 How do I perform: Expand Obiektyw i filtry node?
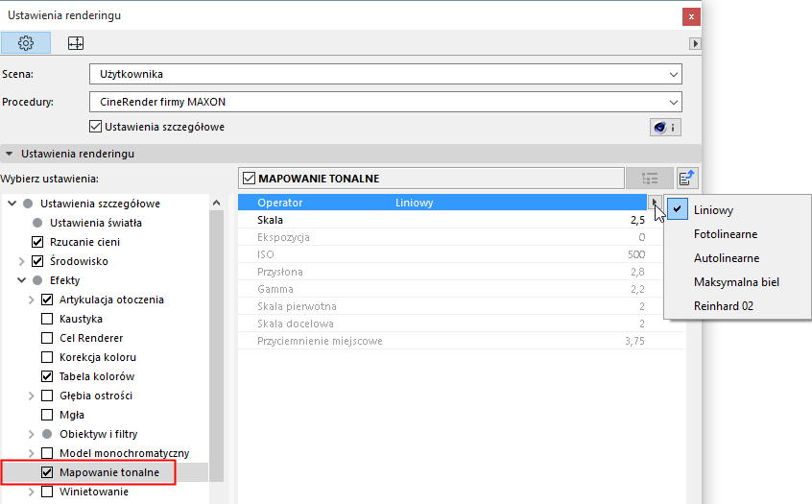31,434
